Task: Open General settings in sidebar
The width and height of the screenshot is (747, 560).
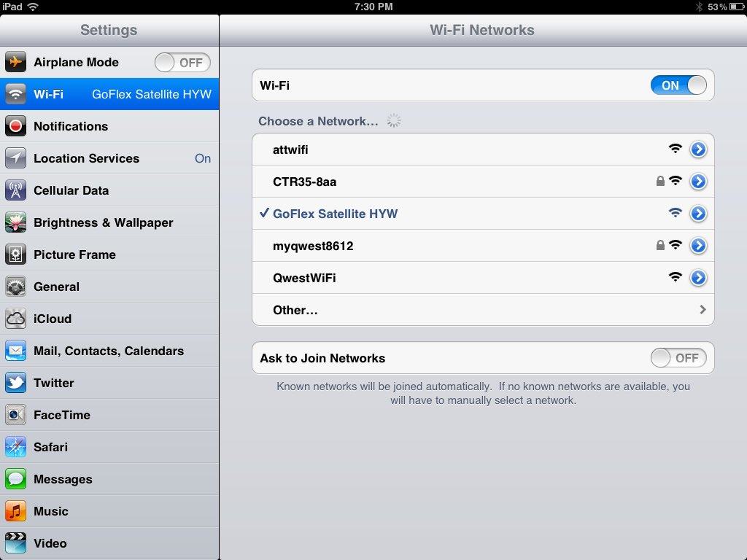Action: (109, 287)
